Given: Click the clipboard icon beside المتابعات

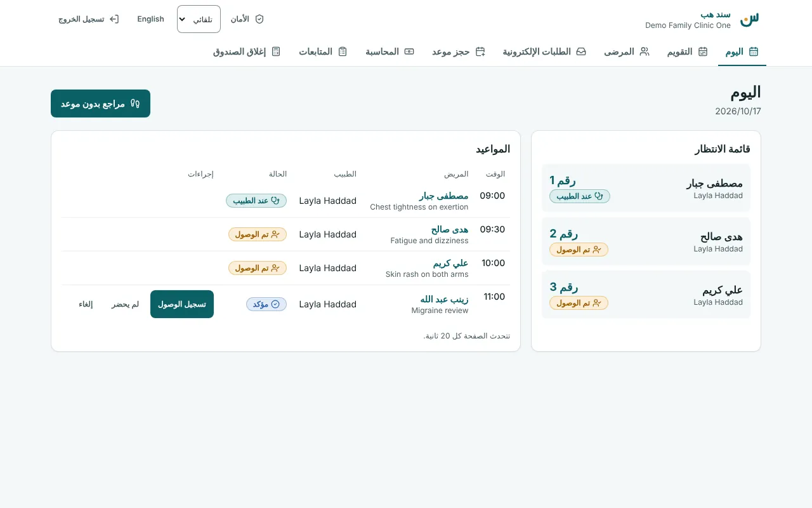Looking at the screenshot, I should (x=343, y=51).
